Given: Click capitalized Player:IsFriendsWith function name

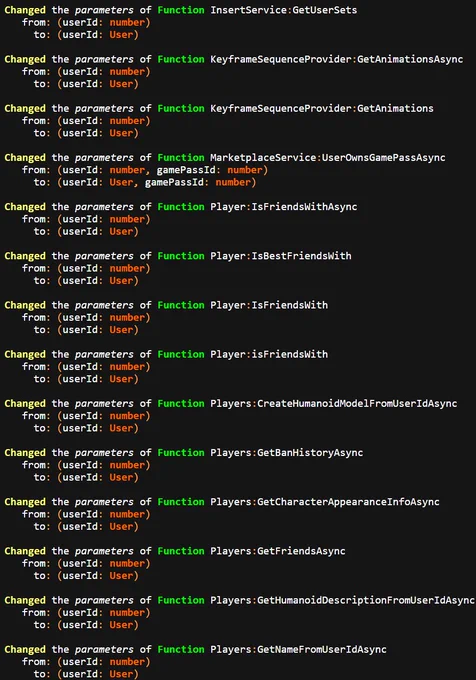Looking at the screenshot, I should [269, 305].
